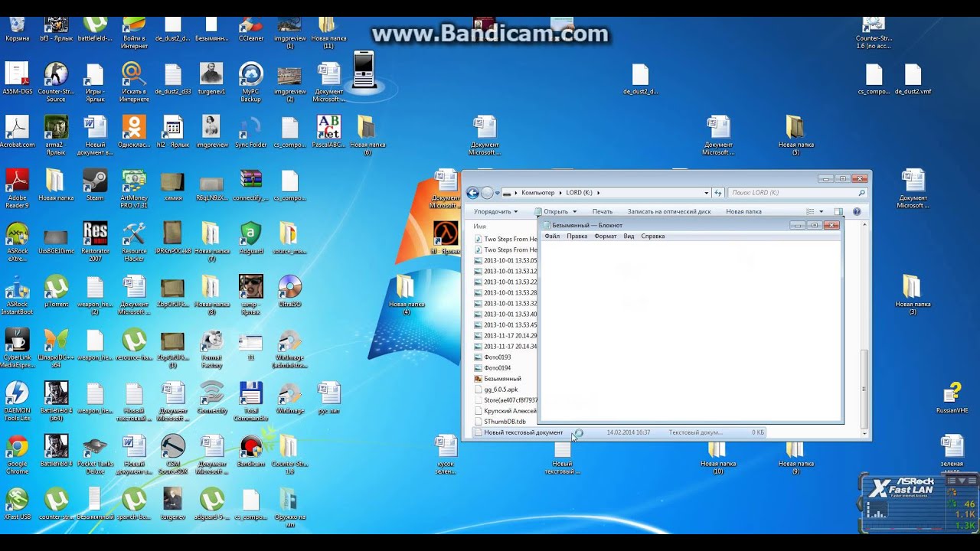This screenshot has height=551, width=980.
Task: Select the Format Factory shortcut
Action: 211,347
